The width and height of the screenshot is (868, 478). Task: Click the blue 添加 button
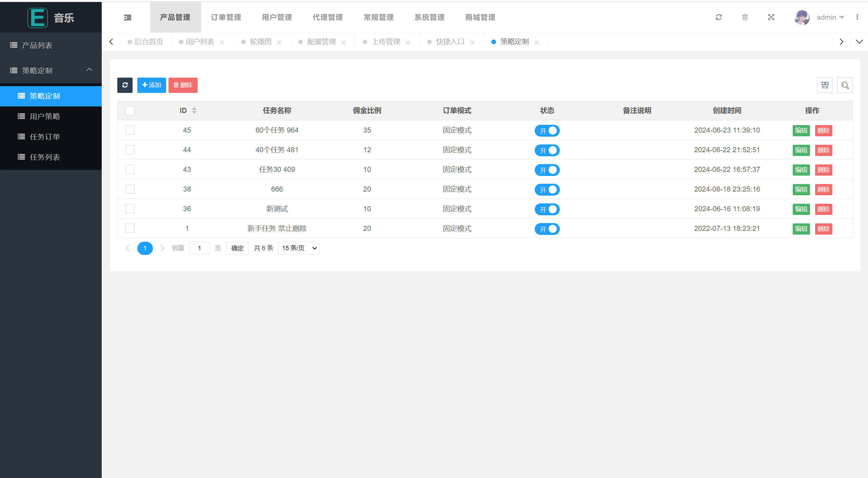tap(152, 85)
